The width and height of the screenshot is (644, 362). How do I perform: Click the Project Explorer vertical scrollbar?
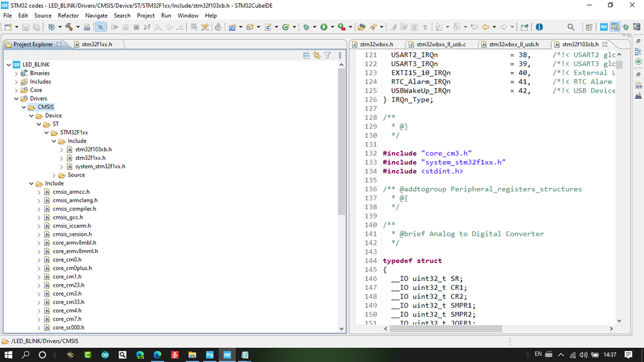coord(341,142)
